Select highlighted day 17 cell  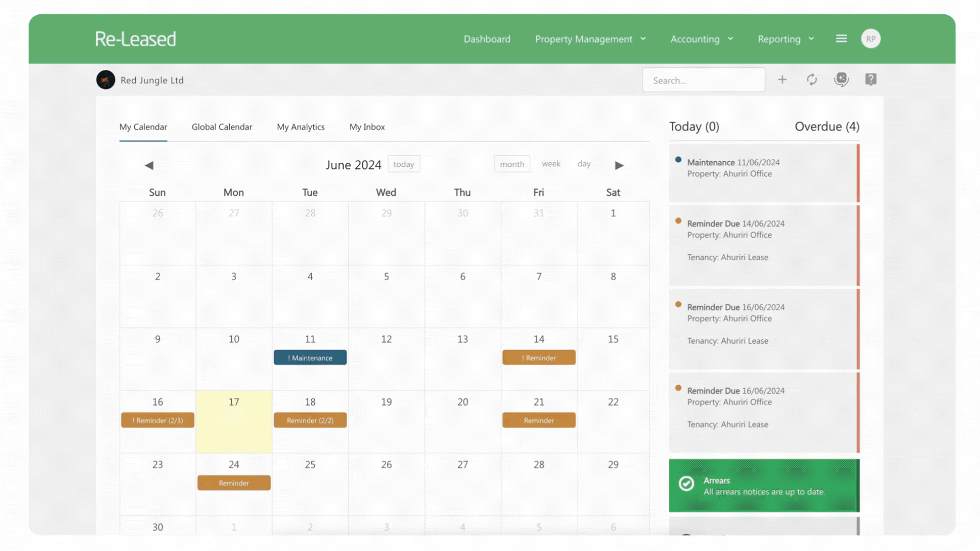click(x=234, y=422)
